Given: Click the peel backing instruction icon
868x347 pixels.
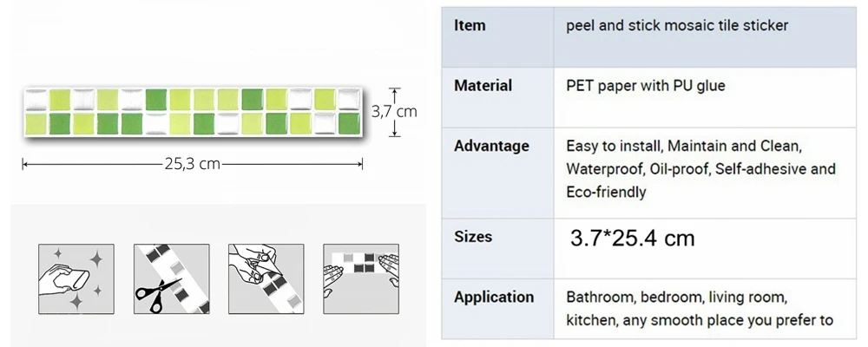Looking at the screenshot, I should [x=266, y=279].
